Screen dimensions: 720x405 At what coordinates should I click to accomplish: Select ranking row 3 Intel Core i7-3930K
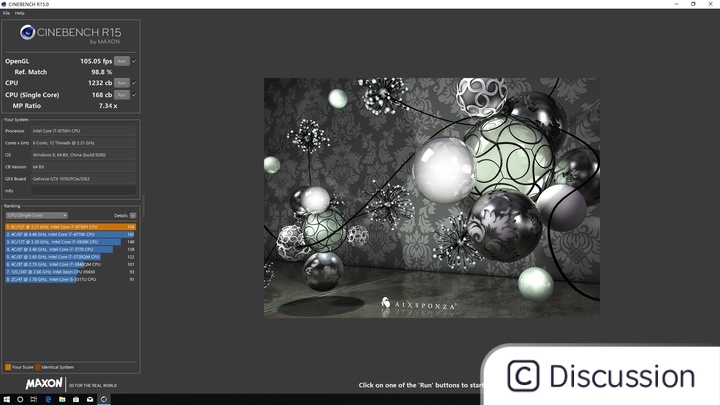pos(70,242)
